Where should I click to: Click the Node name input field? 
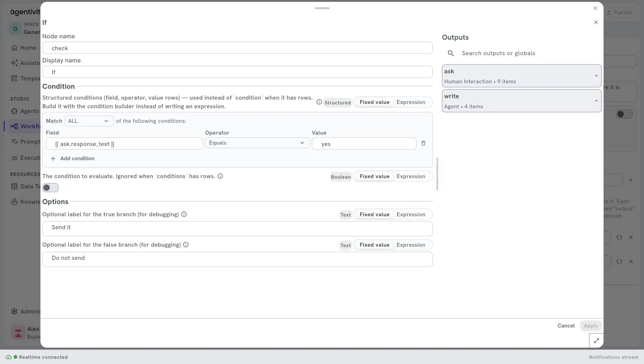click(237, 48)
